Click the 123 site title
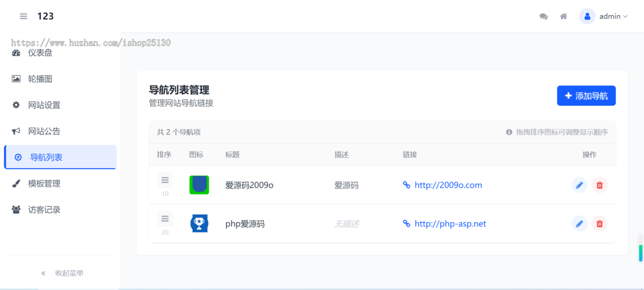The width and height of the screenshot is (644, 290). (46, 16)
